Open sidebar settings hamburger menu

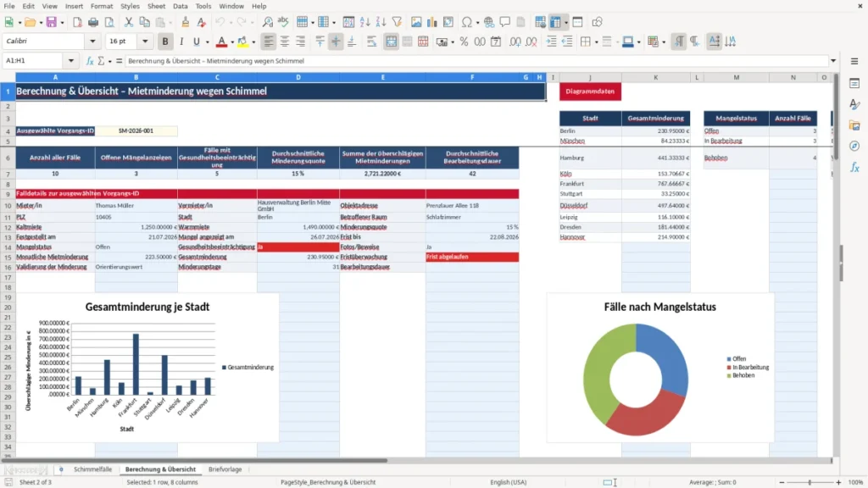click(x=854, y=61)
